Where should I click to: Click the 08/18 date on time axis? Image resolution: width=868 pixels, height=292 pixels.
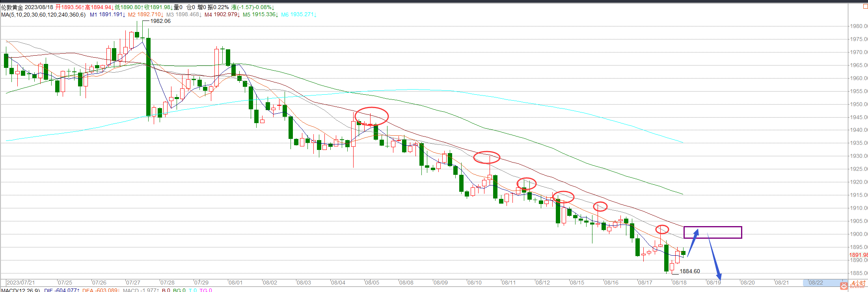coord(679,283)
